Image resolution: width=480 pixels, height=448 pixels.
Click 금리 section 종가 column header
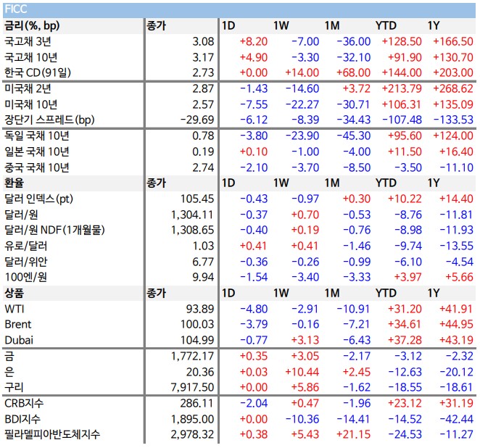pos(156,25)
